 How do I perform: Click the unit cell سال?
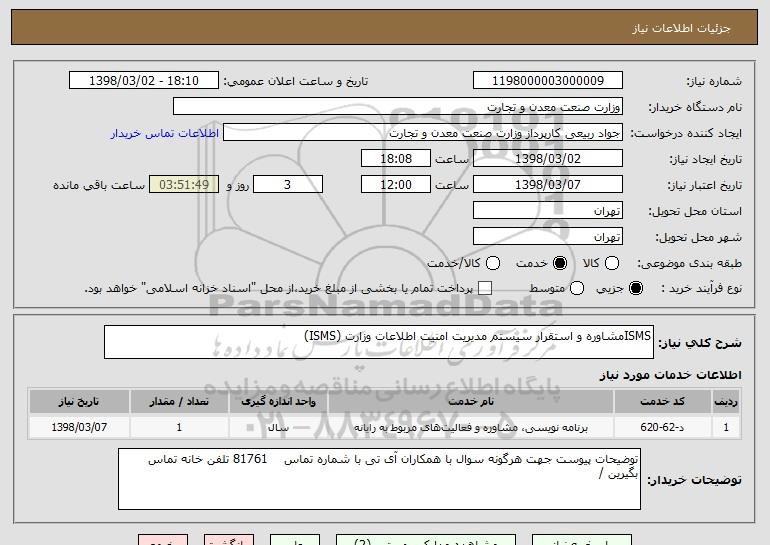tap(278, 427)
